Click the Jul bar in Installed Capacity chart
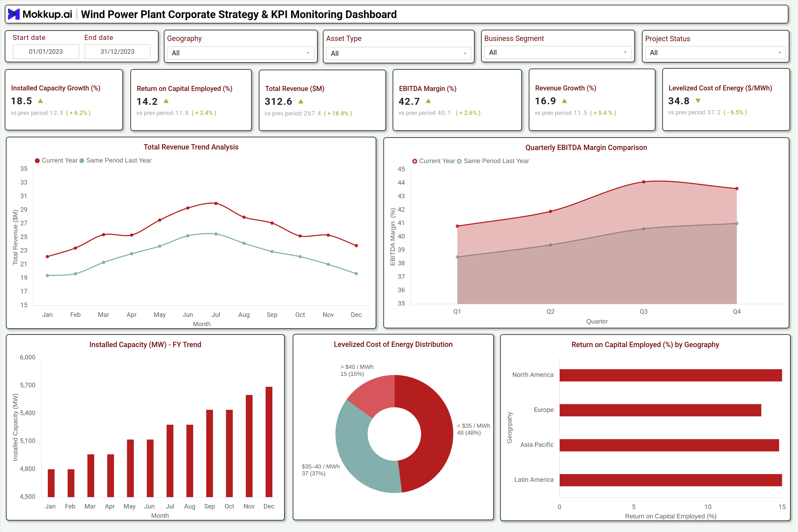The width and height of the screenshot is (798, 532). point(170,461)
